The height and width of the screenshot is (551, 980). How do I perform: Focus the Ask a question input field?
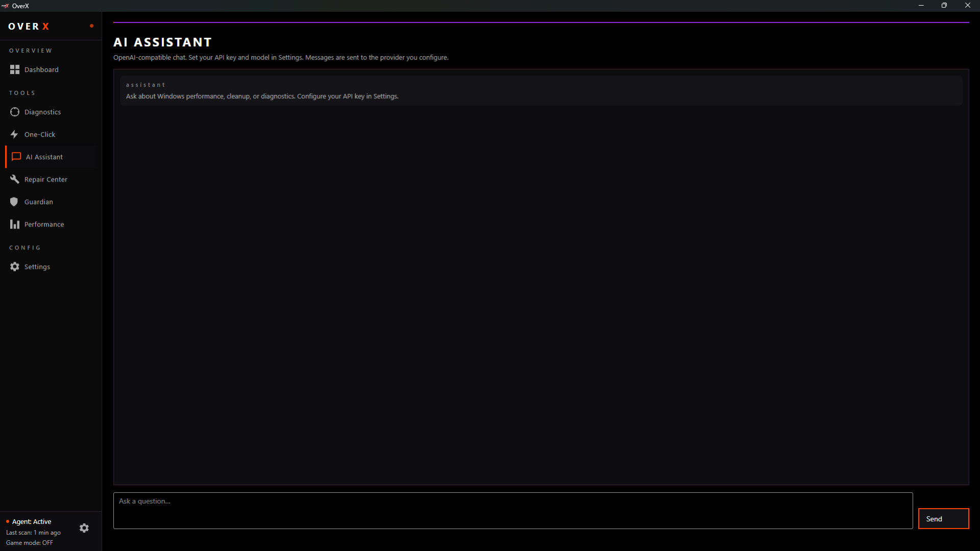[x=512, y=510]
